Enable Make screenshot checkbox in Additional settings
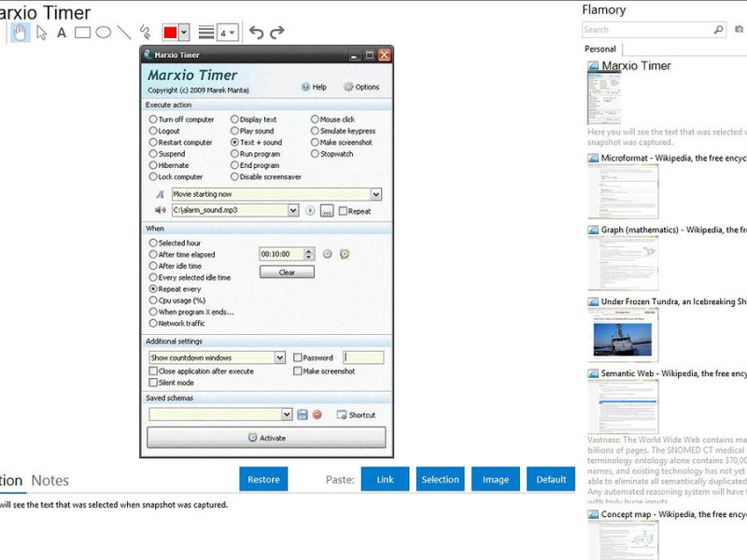Viewport: 747px width, 560px height. coord(298,371)
